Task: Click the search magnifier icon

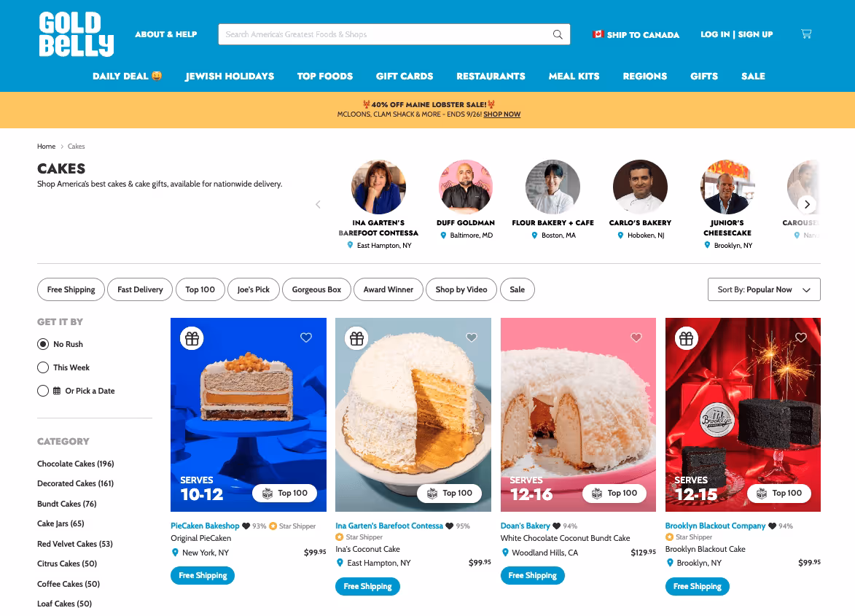Action: tap(558, 34)
